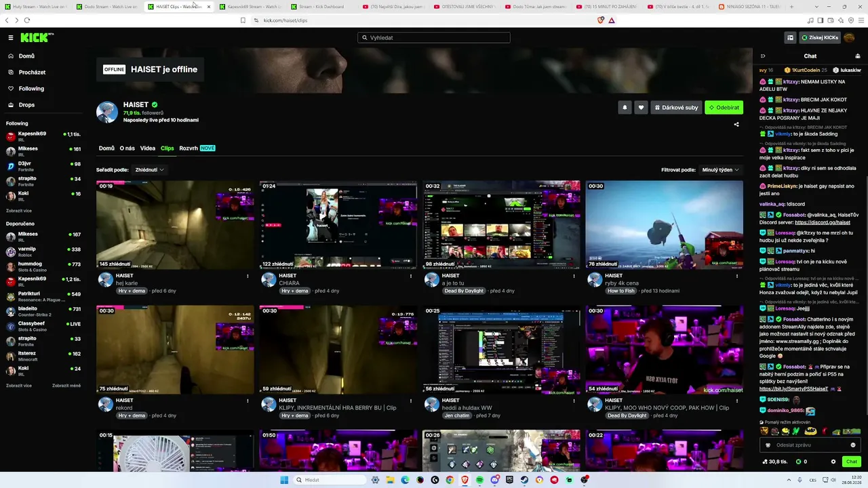Select the Clips channel tab
This screenshot has width=868, height=488.
(167, 148)
